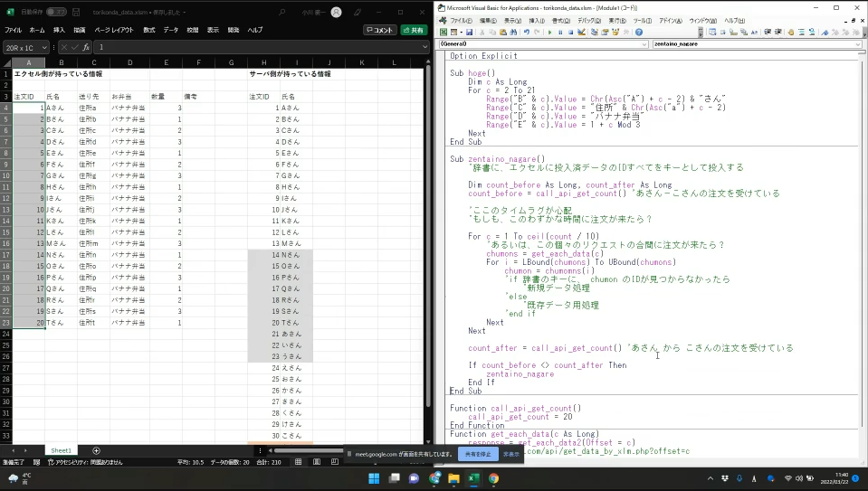
Task: Click the Insert Function fx icon
Action: coord(86,47)
